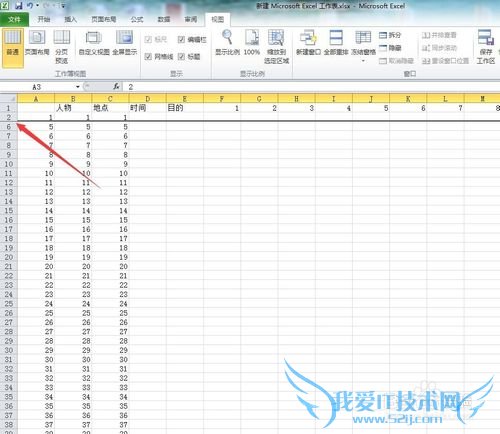Click 缩放到选定区域 zoom to selection
This screenshot has height=434, width=500.
point(276,47)
